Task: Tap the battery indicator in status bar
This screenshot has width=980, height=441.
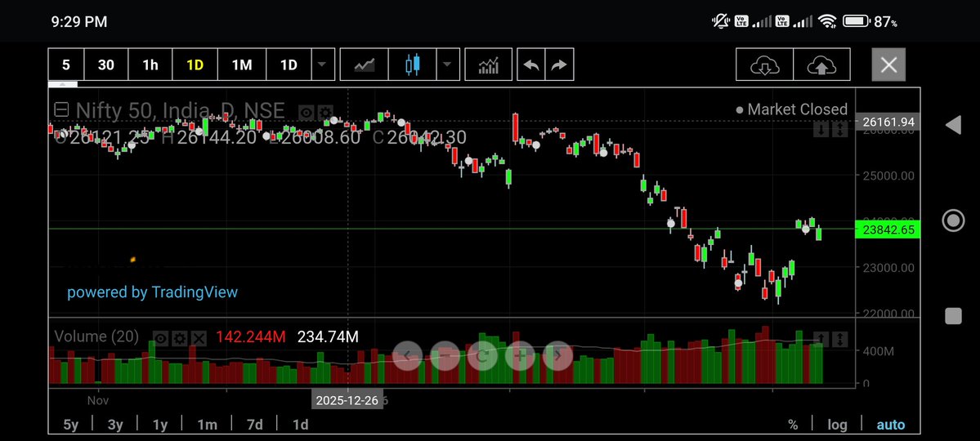Action: tap(857, 21)
